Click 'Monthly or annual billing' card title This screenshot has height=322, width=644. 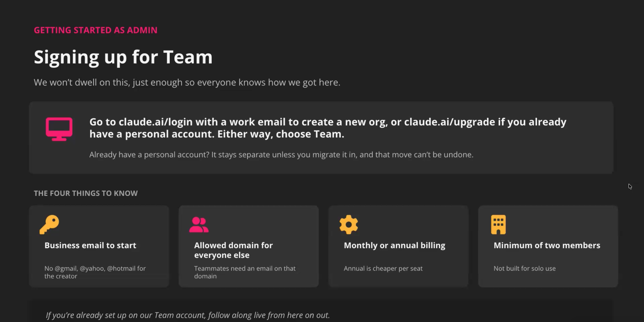tap(394, 245)
